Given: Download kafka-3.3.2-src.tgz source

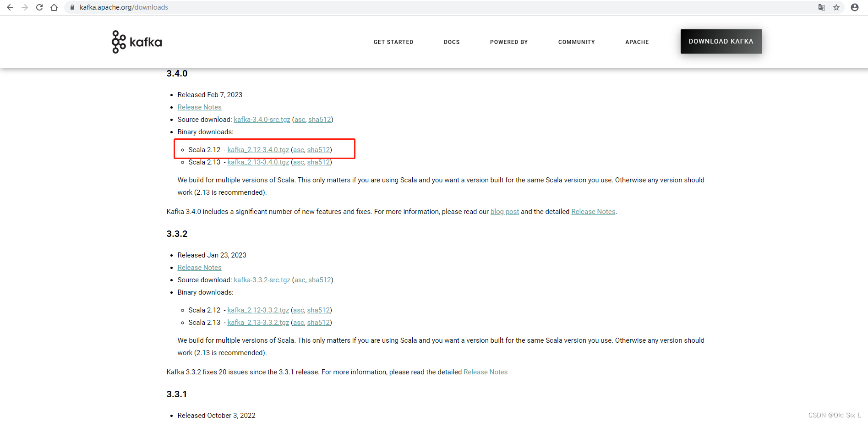Looking at the screenshot, I should point(262,280).
